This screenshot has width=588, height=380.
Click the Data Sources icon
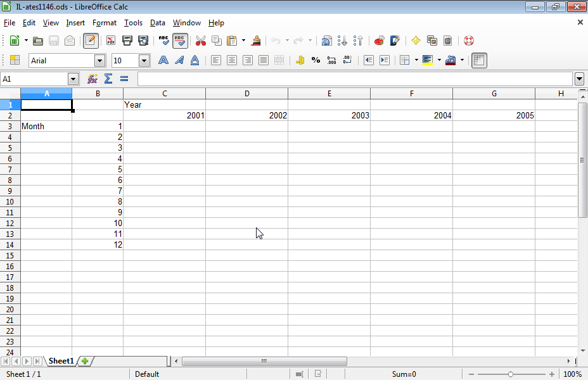(448, 41)
